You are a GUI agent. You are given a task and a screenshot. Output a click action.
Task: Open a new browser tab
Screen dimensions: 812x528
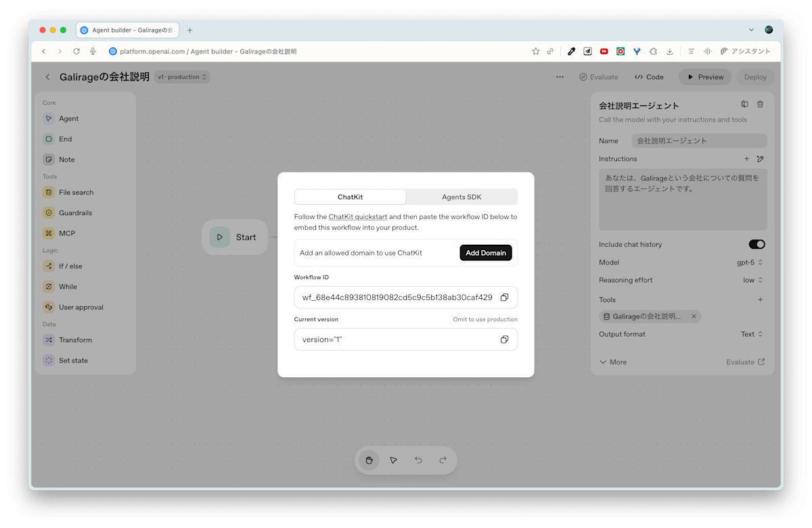click(190, 30)
